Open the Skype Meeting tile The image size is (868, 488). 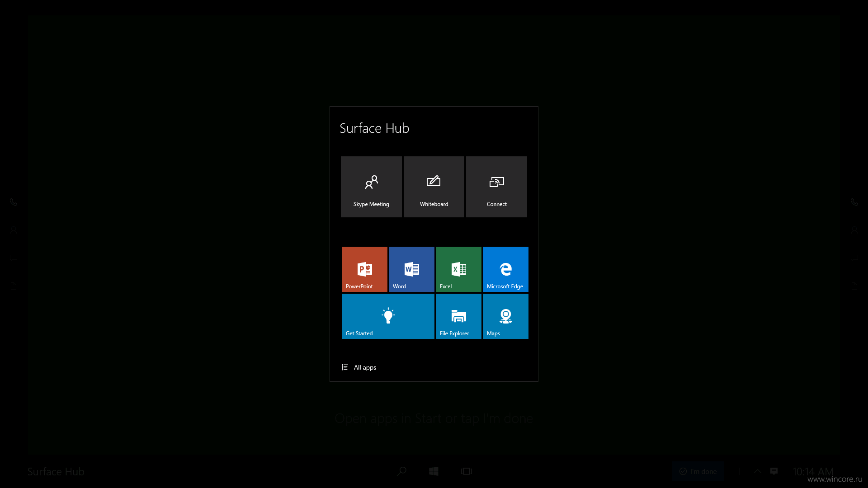371,187
